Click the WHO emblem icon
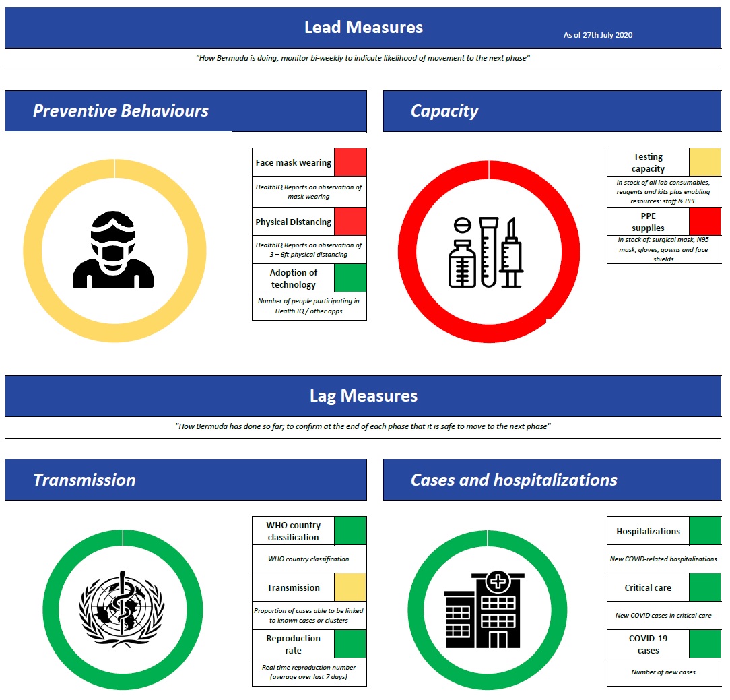This screenshot has height=700, width=730. [122, 609]
